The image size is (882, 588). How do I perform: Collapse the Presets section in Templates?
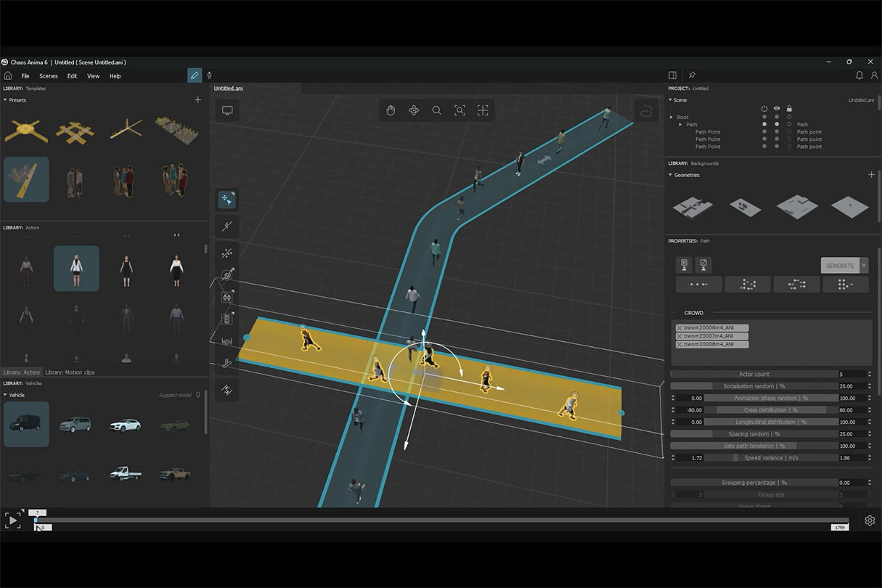click(x=6, y=100)
